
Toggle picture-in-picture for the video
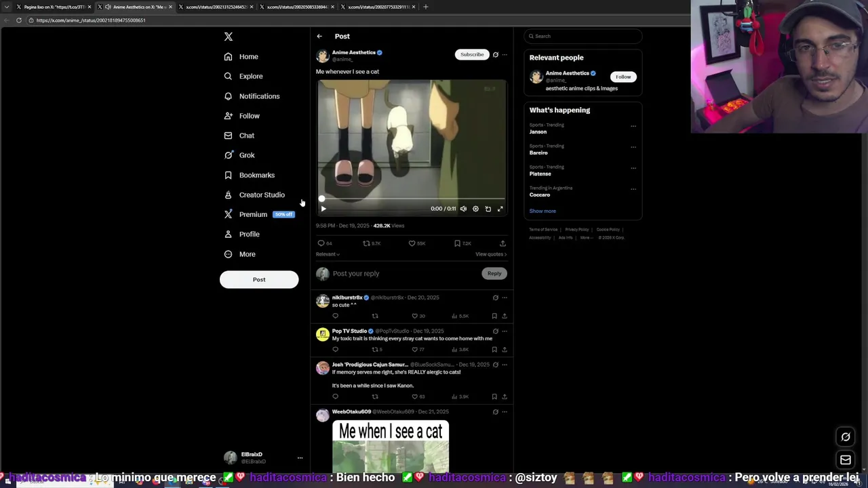(488, 209)
